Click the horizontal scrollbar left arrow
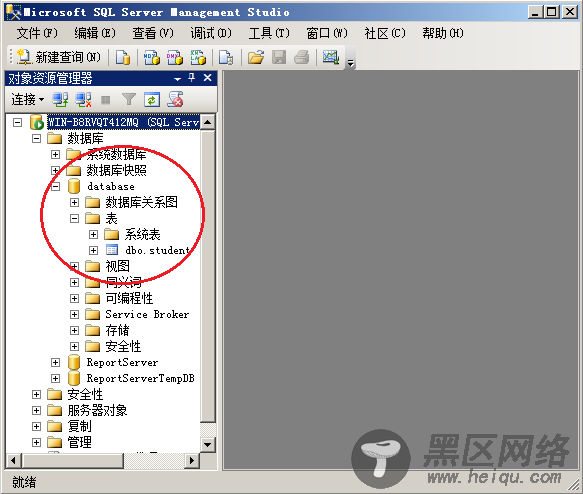 pyautogui.click(x=14, y=461)
